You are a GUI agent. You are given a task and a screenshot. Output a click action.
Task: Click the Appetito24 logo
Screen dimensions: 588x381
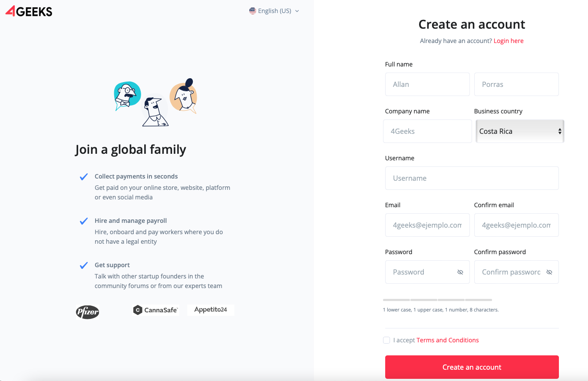click(x=211, y=310)
